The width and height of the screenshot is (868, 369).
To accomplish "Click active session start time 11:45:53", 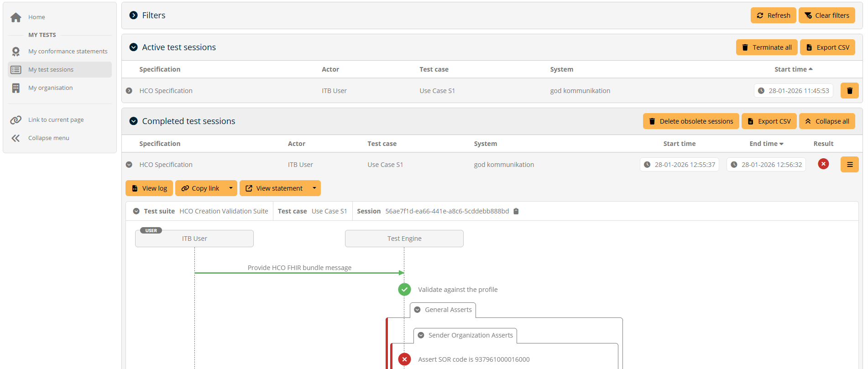I will tap(794, 91).
